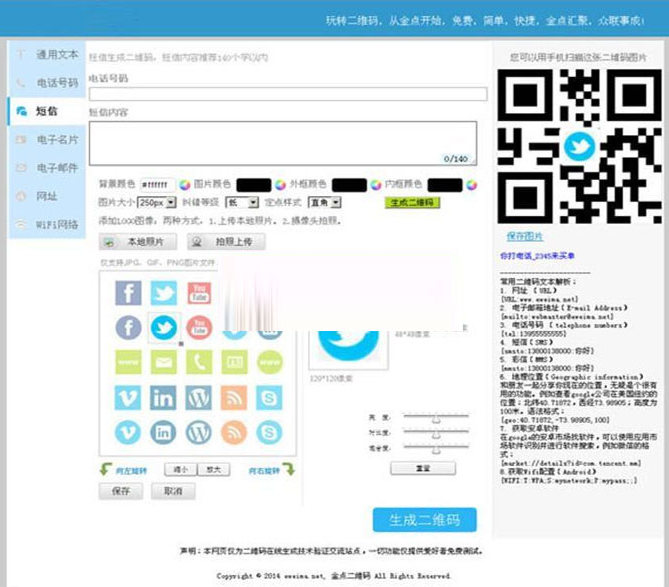669x587 pixels.
Task: Focus the 短信内容 text area
Action: point(283,143)
